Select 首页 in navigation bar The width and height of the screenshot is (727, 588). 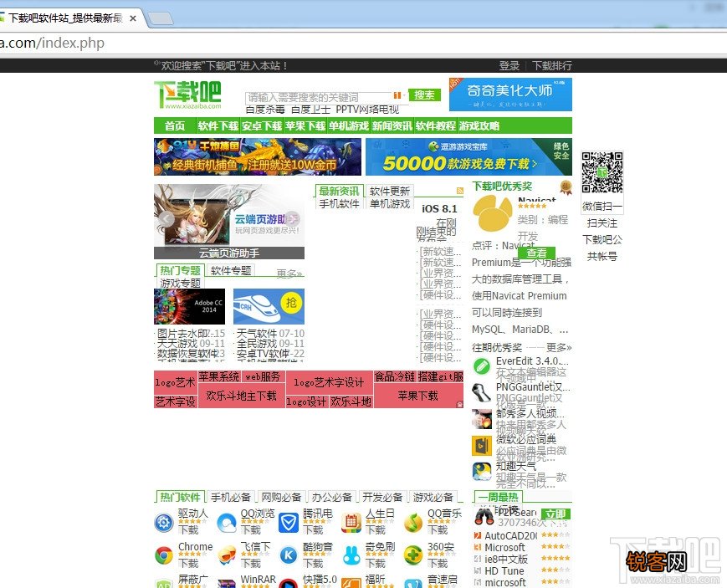point(174,125)
